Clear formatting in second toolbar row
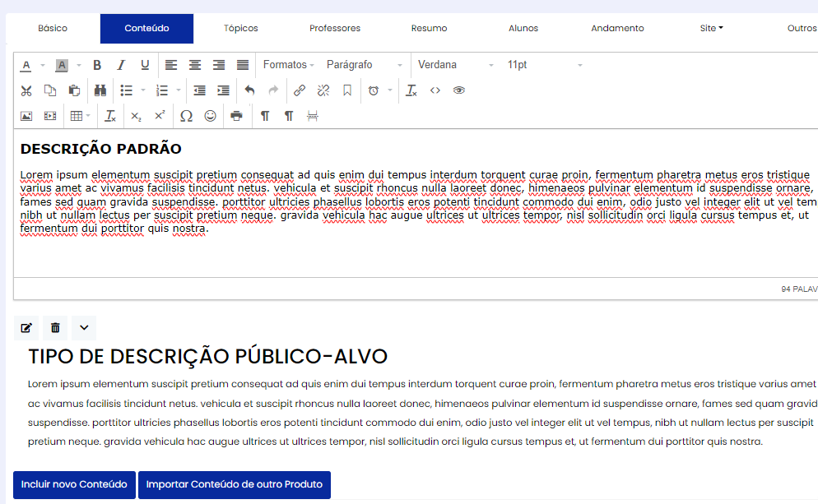 point(411,90)
